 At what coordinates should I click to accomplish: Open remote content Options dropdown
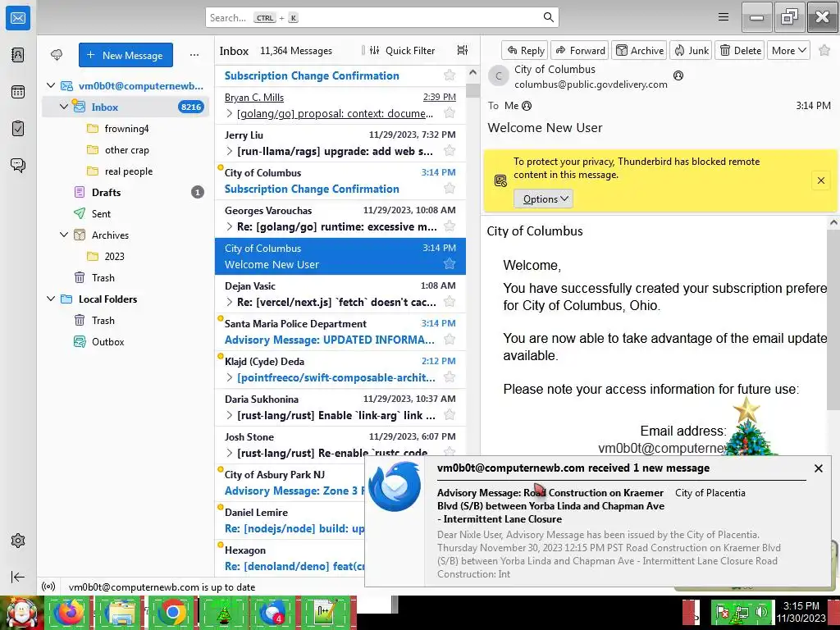tap(544, 199)
